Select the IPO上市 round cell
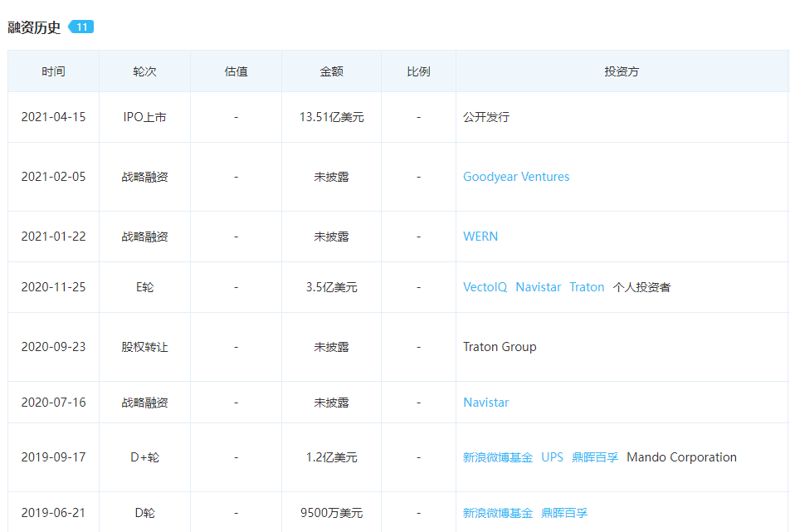This screenshot has width=790, height=532. pyautogui.click(x=144, y=117)
